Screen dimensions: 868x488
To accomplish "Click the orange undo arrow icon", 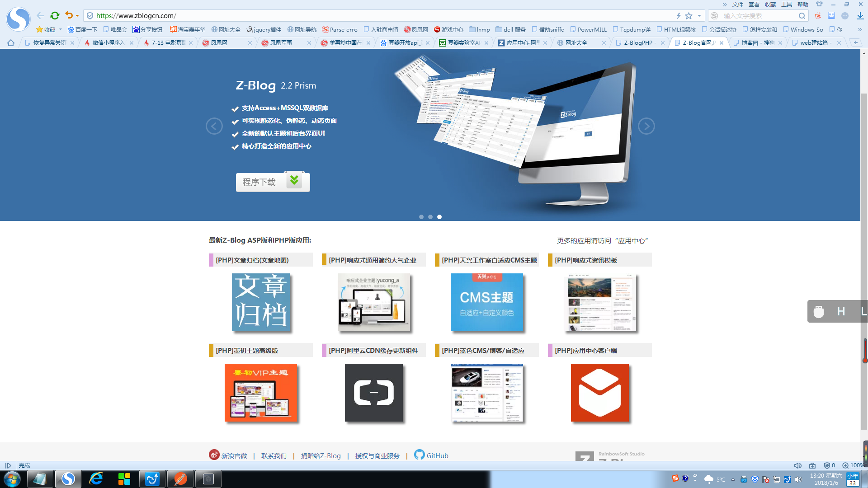I will [69, 15].
